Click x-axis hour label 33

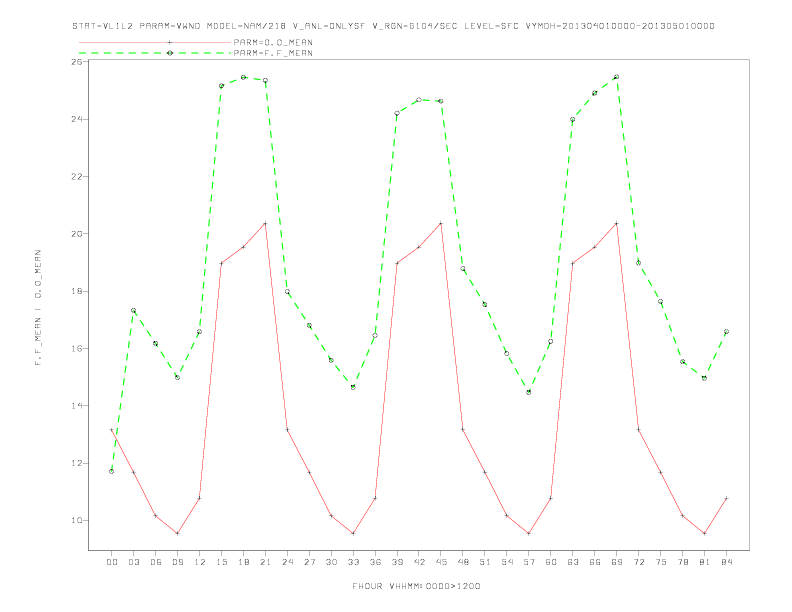tap(353, 562)
